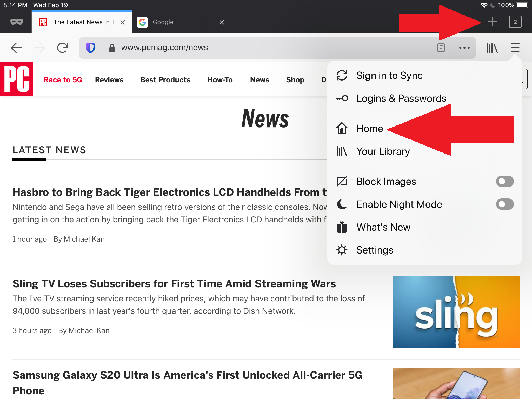
Task: Click the sync icon for Sign in to Sync
Action: [341, 75]
